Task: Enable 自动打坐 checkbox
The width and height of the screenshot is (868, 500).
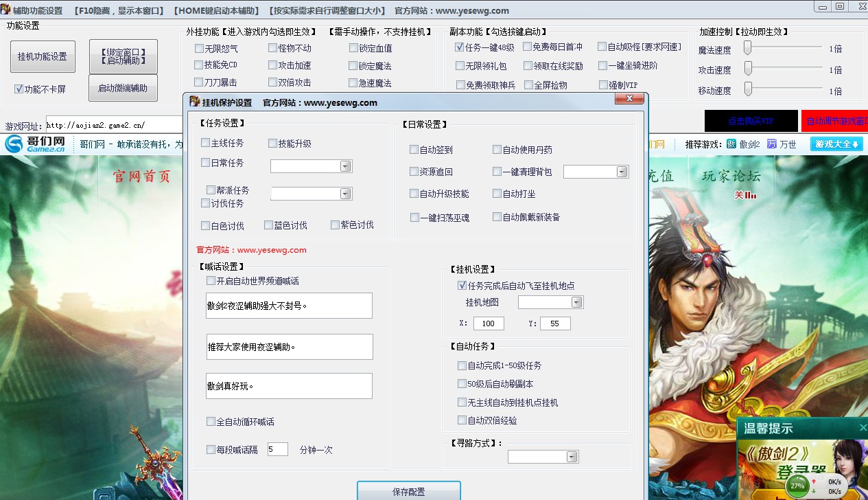Action: tap(497, 194)
